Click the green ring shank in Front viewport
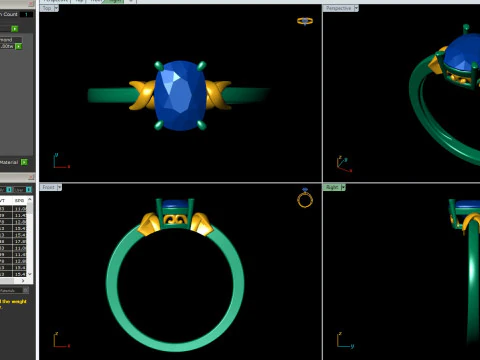The width and height of the screenshot is (480, 360). [x=113, y=283]
